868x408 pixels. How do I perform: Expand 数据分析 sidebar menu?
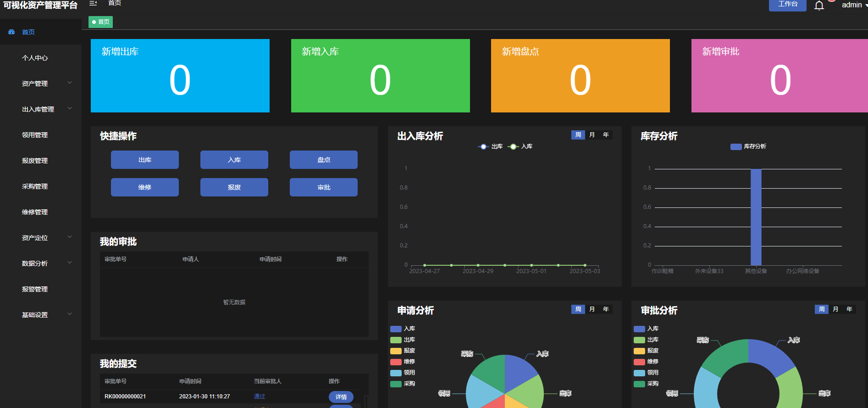coord(41,263)
